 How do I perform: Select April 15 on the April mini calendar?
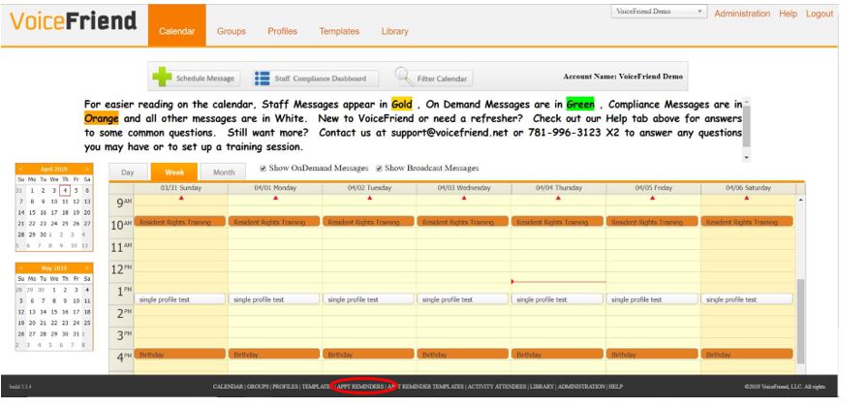tap(32, 212)
